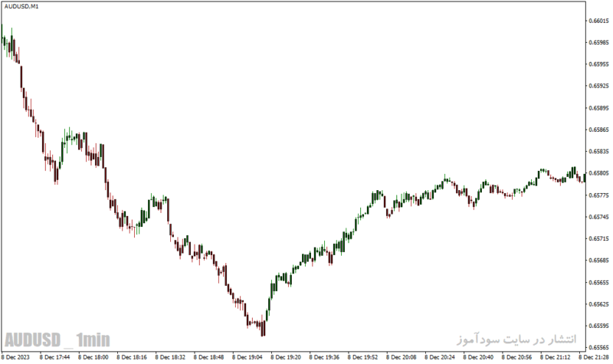
Task: Click the 8 Dec 21:28 time label
Action: [x=594, y=357]
